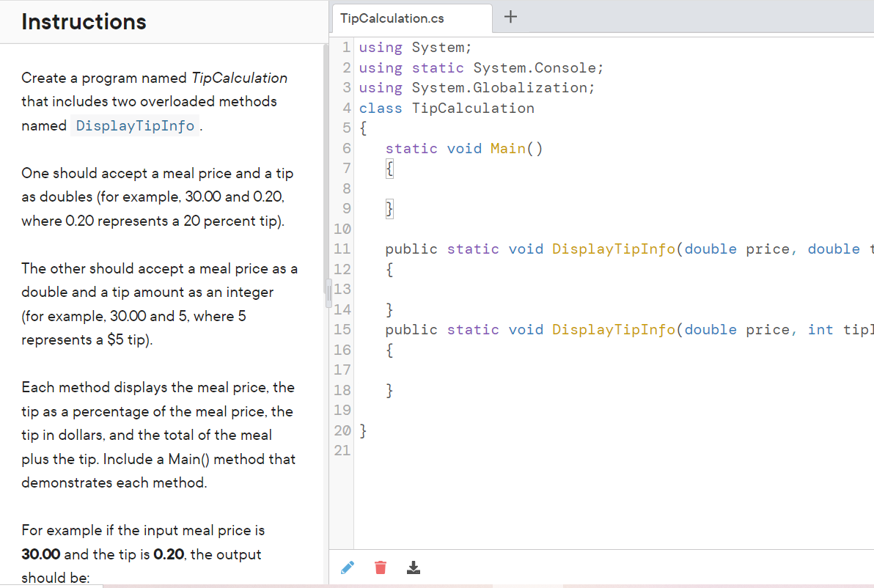The width and height of the screenshot is (874, 588).
Task: Click line number 21 in the gutter
Action: coord(342,450)
